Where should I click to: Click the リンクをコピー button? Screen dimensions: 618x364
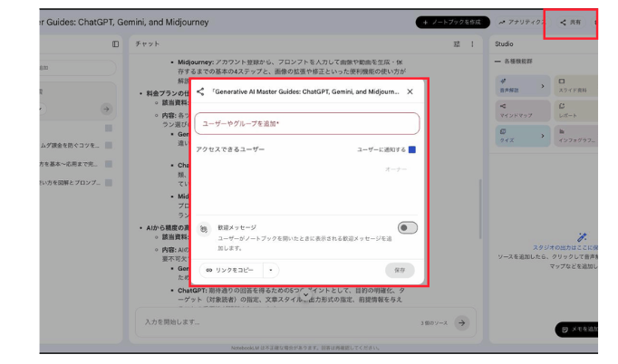coord(228,270)
